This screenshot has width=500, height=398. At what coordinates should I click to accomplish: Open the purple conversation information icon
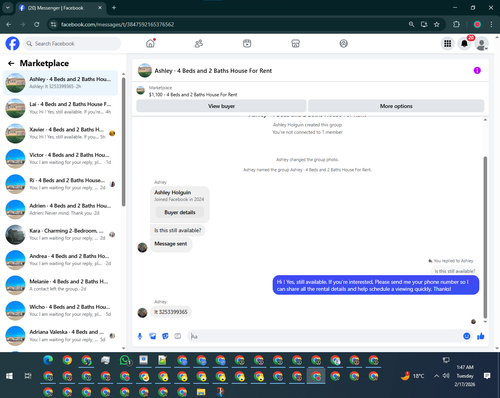pos(477,70)
